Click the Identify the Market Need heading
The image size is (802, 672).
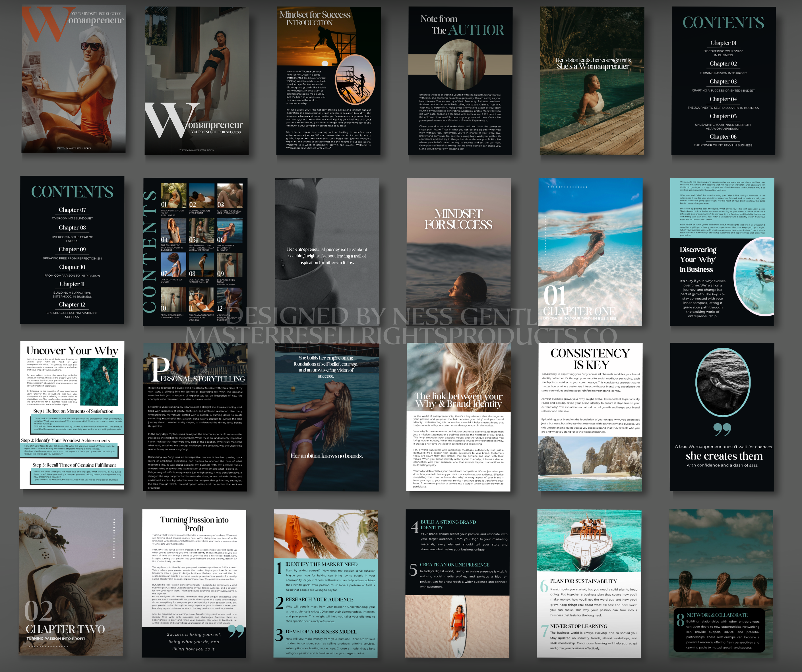pyautogui.click(x=321, y=564)
